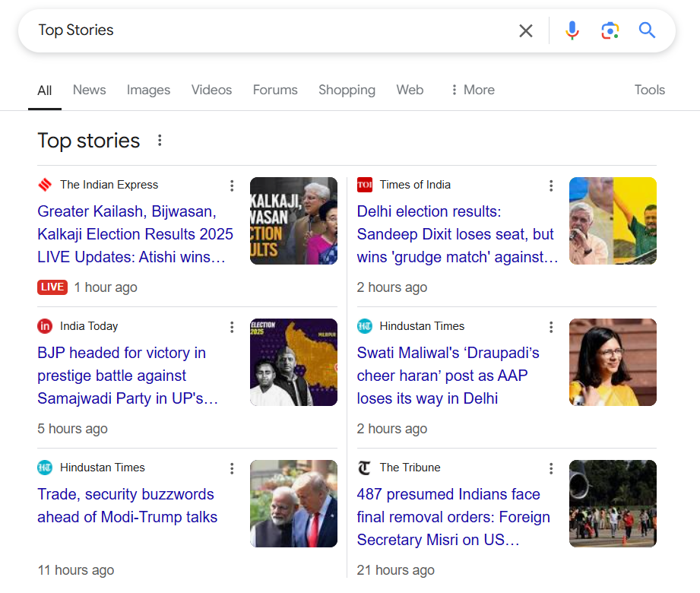Click The Tribune logo icon
The image size is (700, 593).
click(x=364, y=468)
